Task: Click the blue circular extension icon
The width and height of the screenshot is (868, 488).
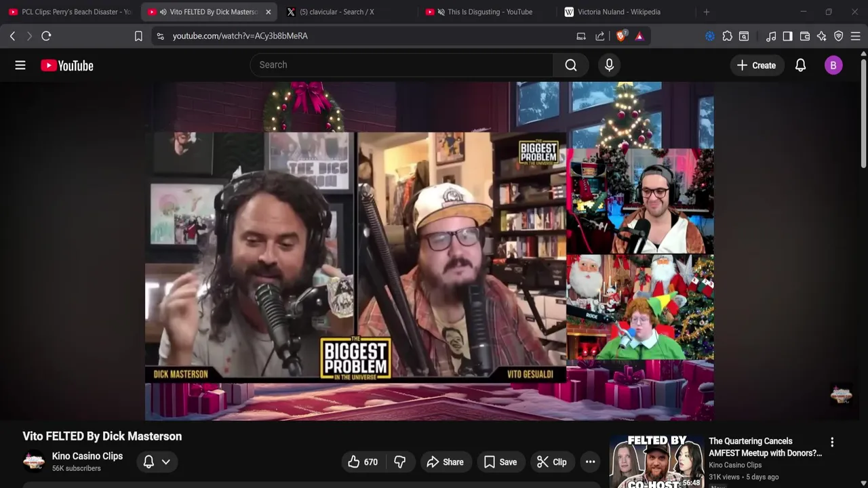Action: click(x=710, y=36)
